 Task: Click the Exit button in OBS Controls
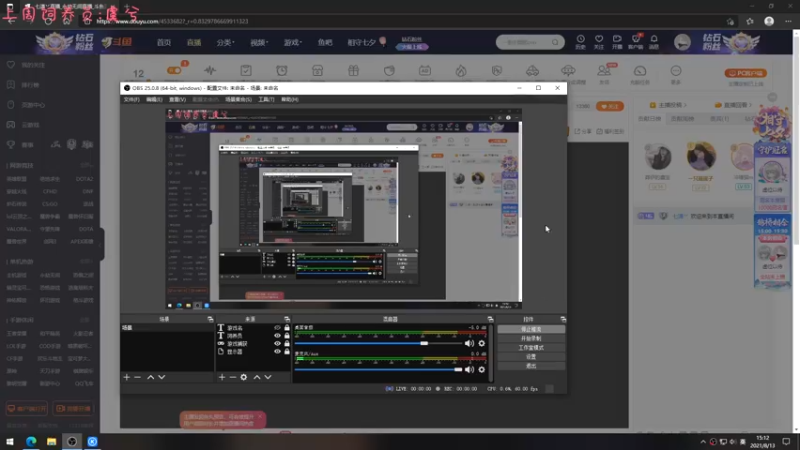531,366
